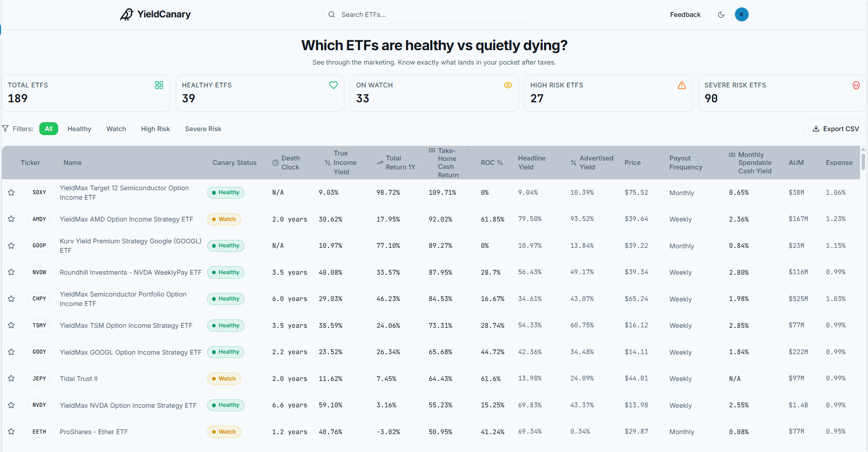Click the Healthy ETFs summary card
Image resolution: width=868 pixels, height=452 pixels.
point(260,93)
